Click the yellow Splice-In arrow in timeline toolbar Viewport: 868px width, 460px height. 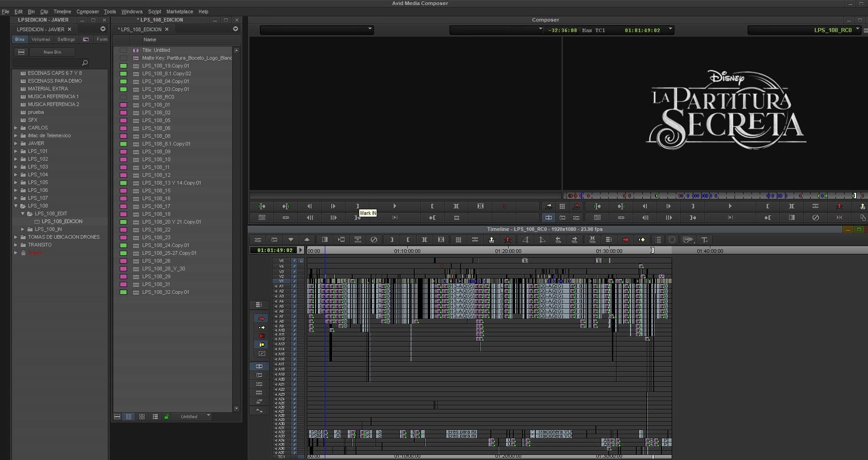[641, 240]
